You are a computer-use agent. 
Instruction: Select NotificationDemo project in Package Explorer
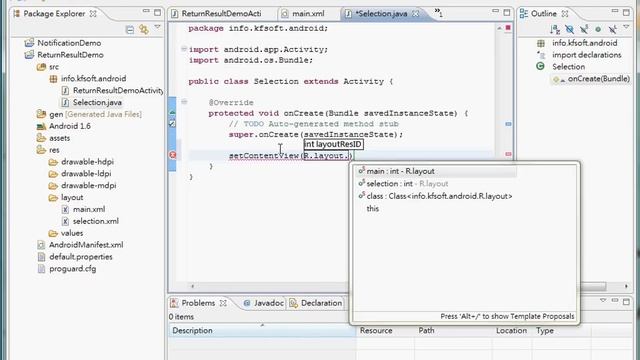pyautogui.click(x=69, y=43)
